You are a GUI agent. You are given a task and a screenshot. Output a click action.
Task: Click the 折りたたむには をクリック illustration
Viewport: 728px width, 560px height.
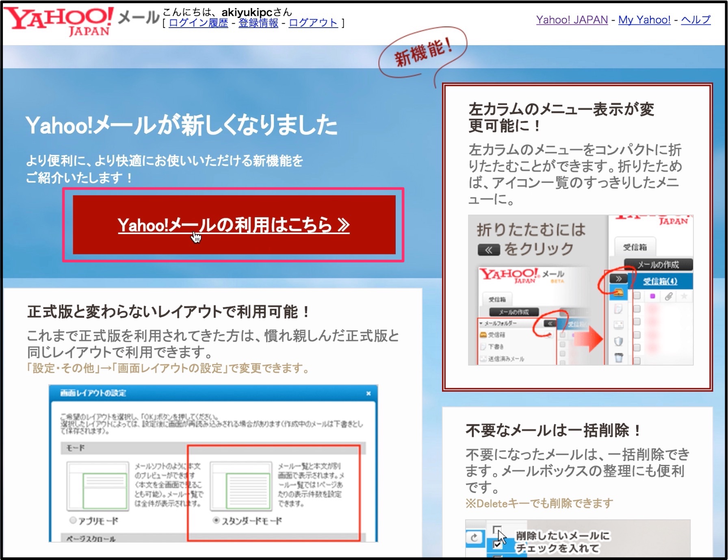581,290
